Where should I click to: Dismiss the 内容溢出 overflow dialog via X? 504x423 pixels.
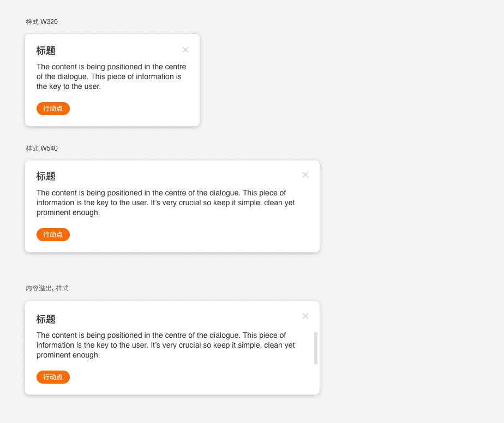coord(305,316)
